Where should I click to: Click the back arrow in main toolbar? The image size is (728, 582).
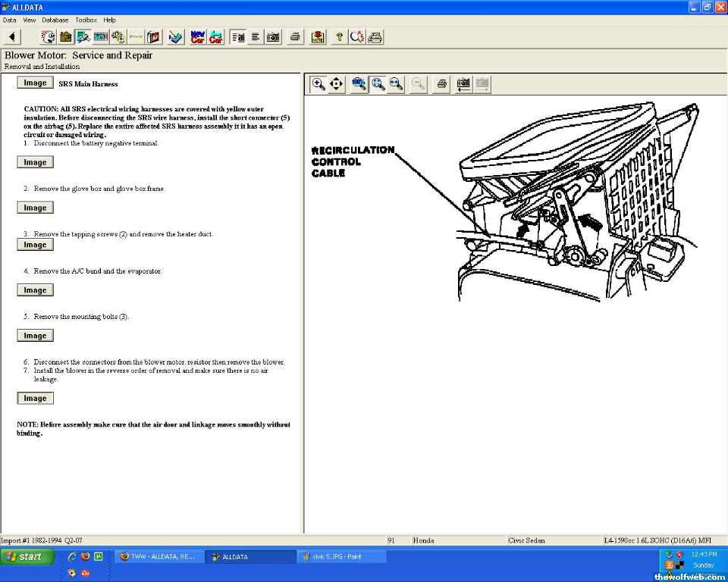(x=12, y=36)
